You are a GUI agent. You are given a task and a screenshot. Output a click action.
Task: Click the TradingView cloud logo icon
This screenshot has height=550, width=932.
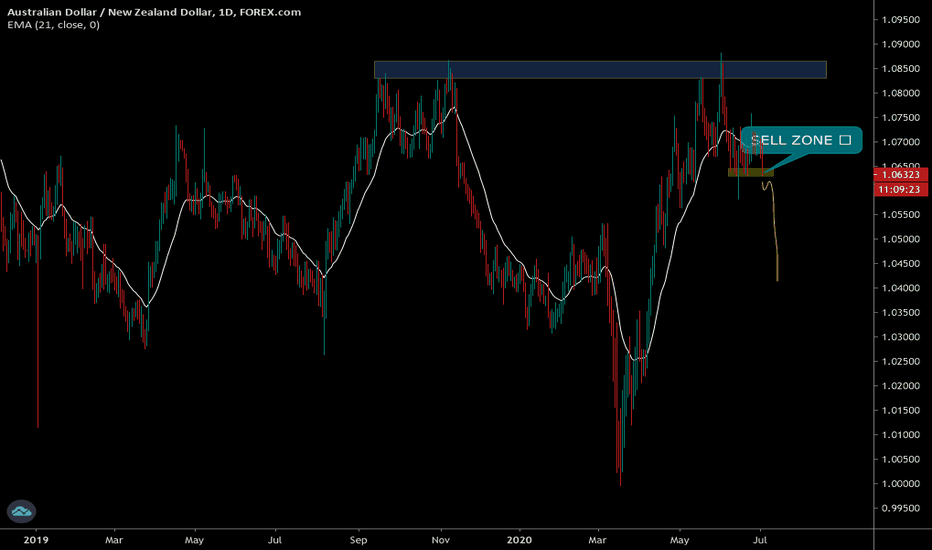[21, 511]
